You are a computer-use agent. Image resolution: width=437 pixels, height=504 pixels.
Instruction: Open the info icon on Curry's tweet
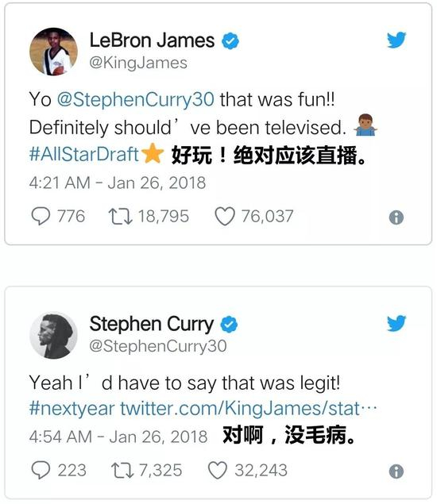point(396,471)
